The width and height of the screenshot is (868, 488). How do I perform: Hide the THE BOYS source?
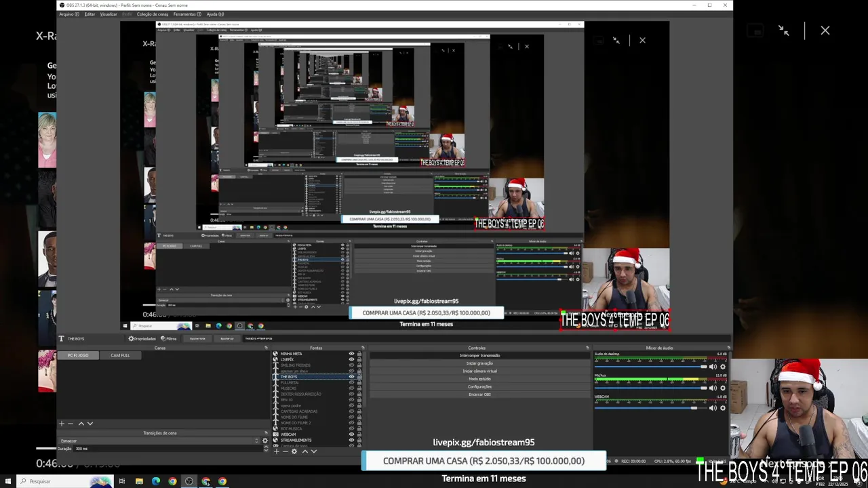tap(351, 377)
